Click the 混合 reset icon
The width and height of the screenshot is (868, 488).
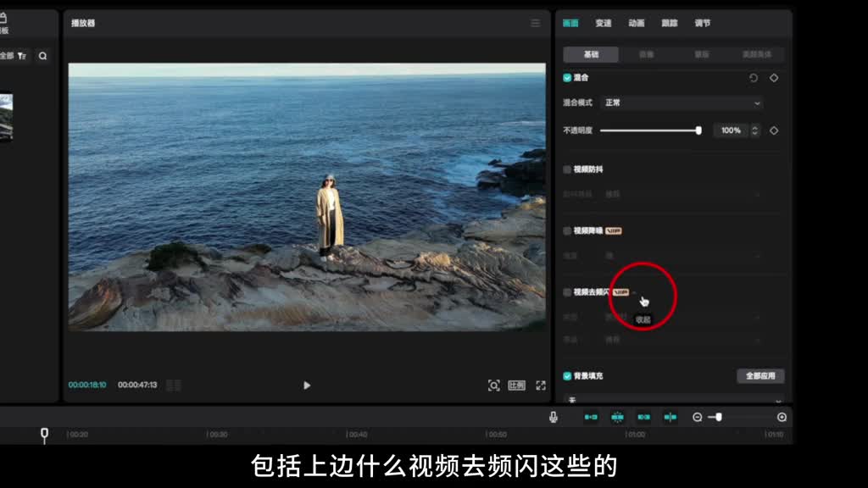(754, 78)
